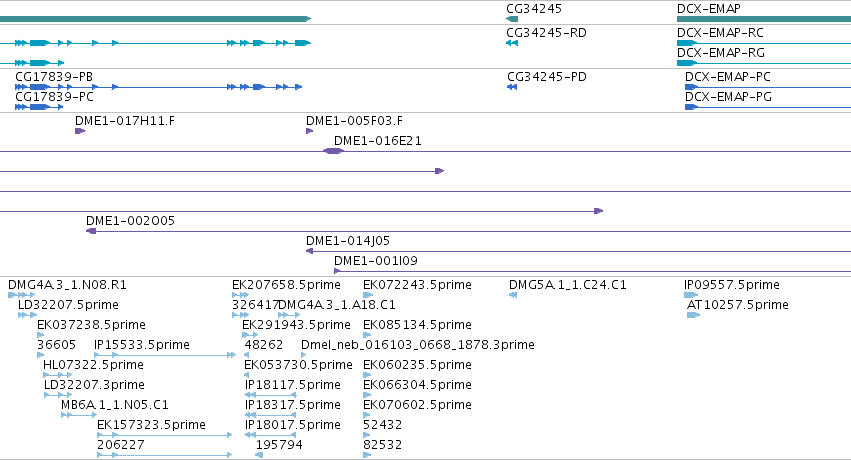Click the CG34245-RD transcript arrow glyph

pyautogui.click(x=512, y=43)
